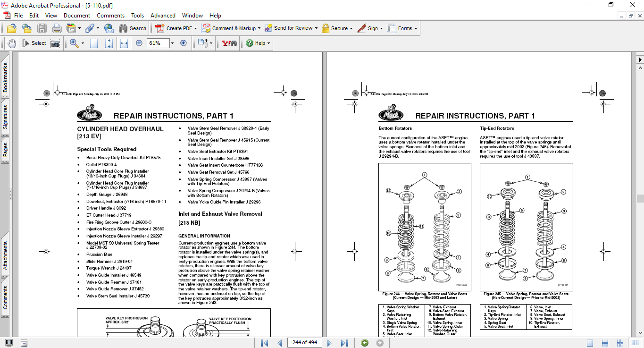Select the Hand tool

tap(11, 43)
